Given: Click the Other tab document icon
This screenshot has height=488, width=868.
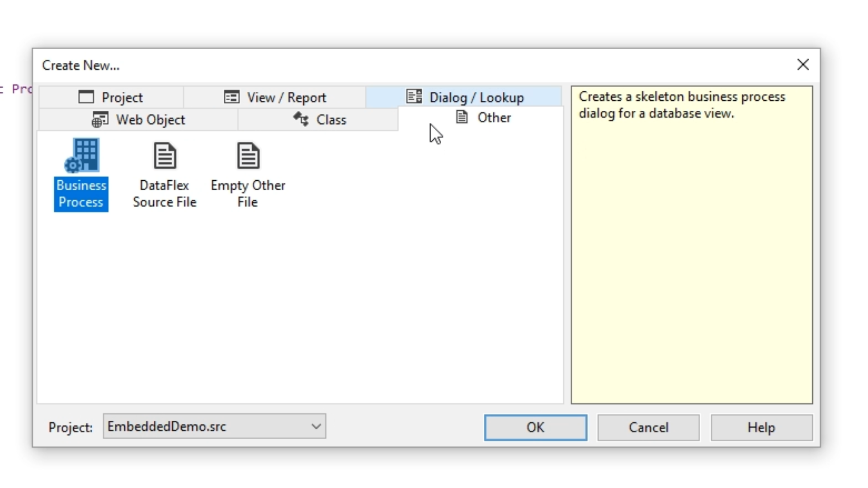Looking at the screenshot, I should tap(462, 117).
